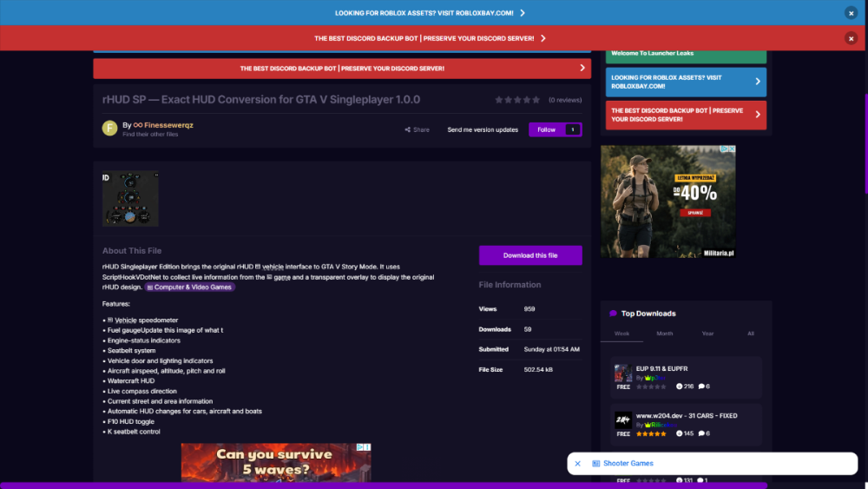
Task: Open the 'Can you survive 5 waves?' ad
Action: tap(276, 462)
